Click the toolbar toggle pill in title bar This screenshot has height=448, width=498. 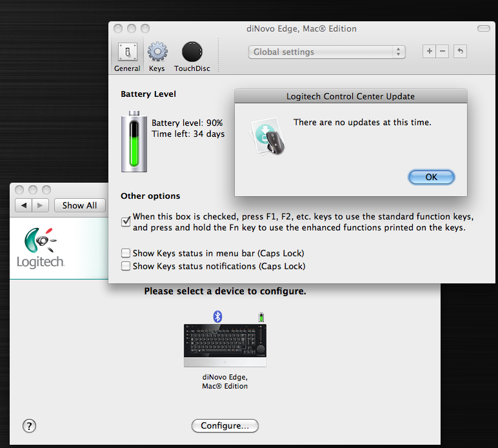pos(484,28)
